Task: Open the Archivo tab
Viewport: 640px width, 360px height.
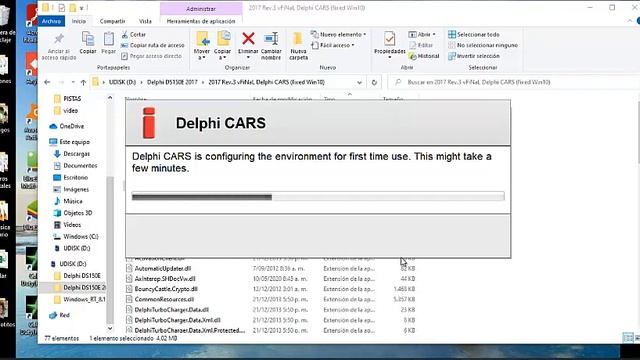Action: pos(51,21)
